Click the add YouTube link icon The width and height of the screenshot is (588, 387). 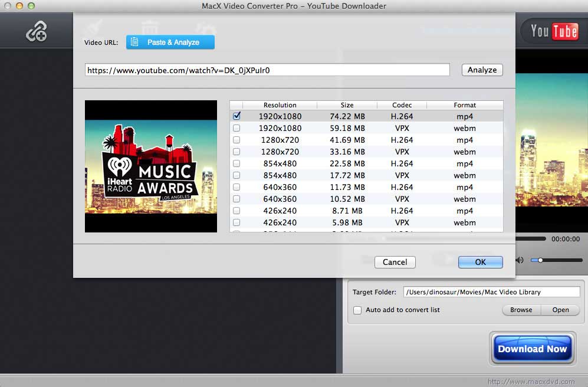[37, 31]
